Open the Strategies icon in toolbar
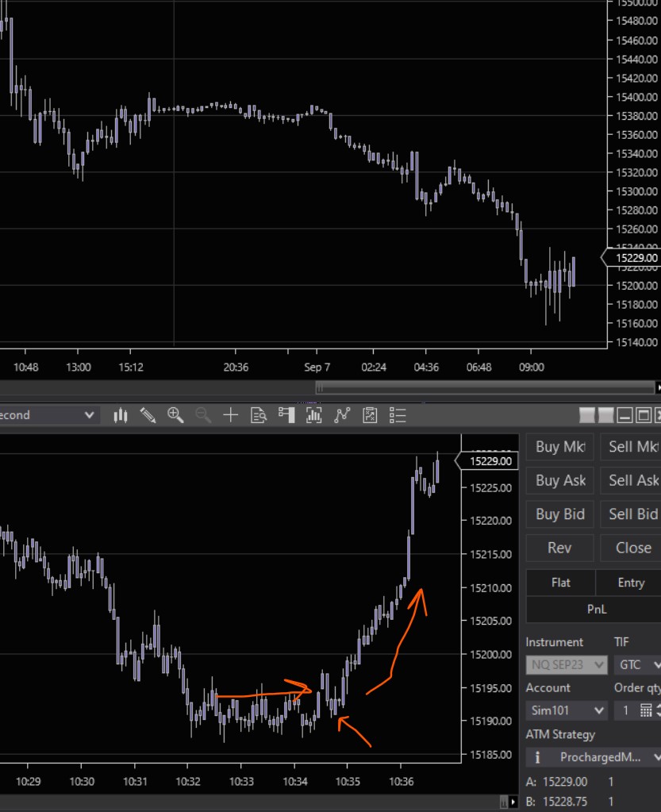The height and width of the screenshot is (812, 661). click(342, 415)
